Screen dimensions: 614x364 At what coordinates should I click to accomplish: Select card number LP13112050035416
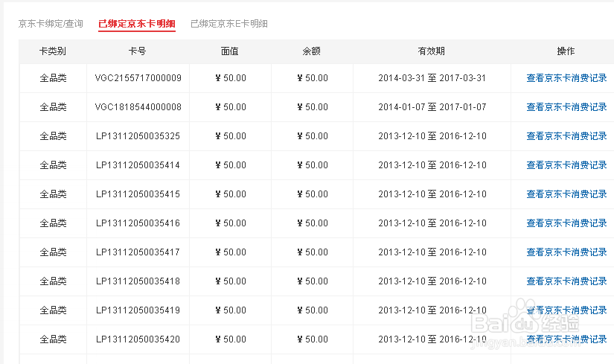coord(138,223)
